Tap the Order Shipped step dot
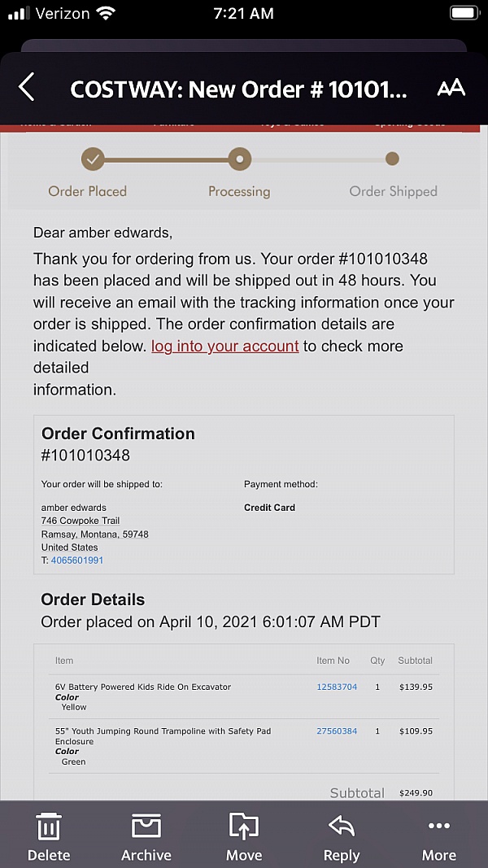488x868 pixels. coord(392,159)
